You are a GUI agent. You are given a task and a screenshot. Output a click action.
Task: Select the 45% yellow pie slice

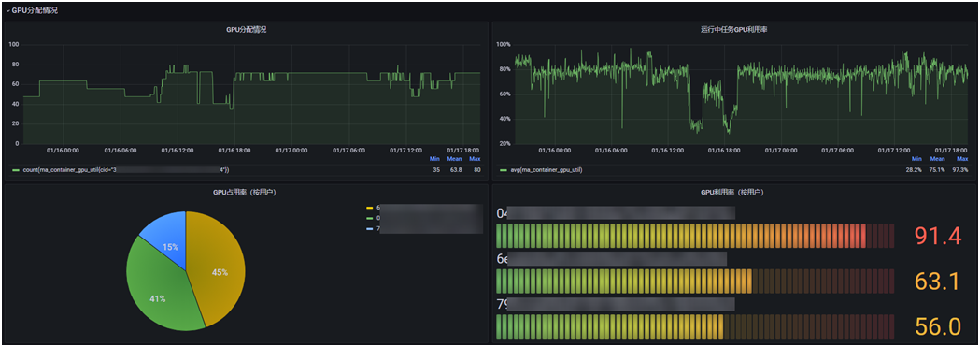[x=219, y=268]
